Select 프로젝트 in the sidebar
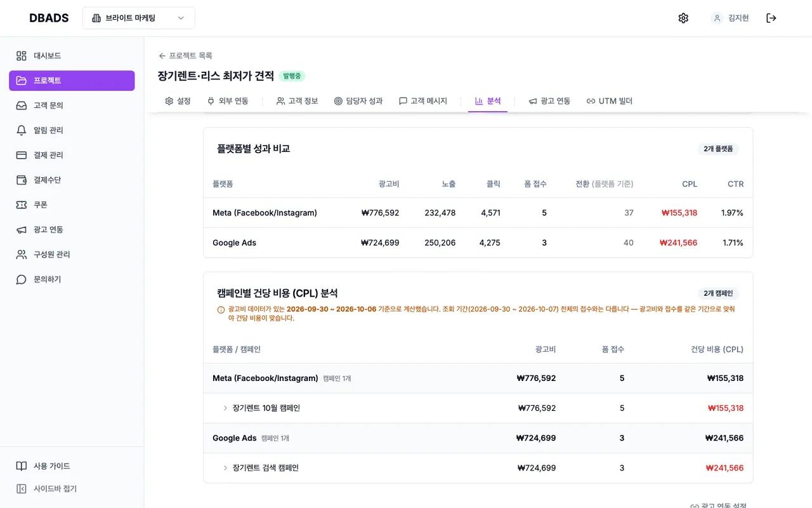 point(72,81)
